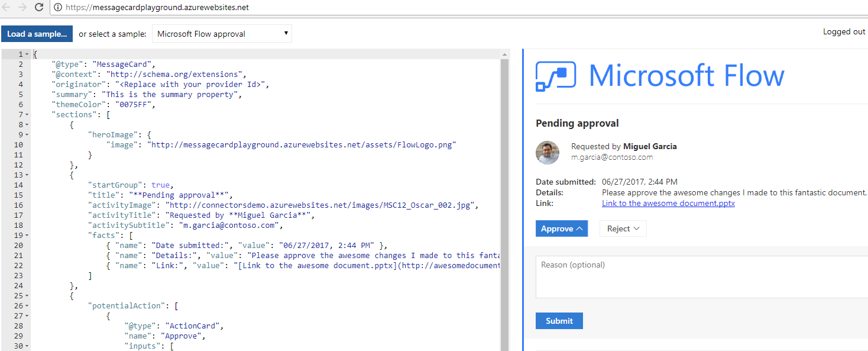The width and height of the screenshot is (868, 351).
Task: Click Miguel Garcia's profile picture
Action: tap(548, 152)
